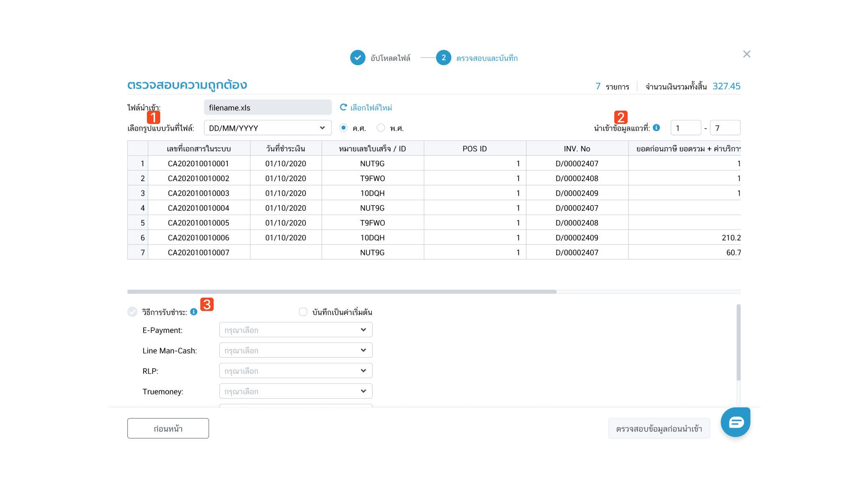
Task: Select the ค.ศ. radio button
Action: point(343,128)
